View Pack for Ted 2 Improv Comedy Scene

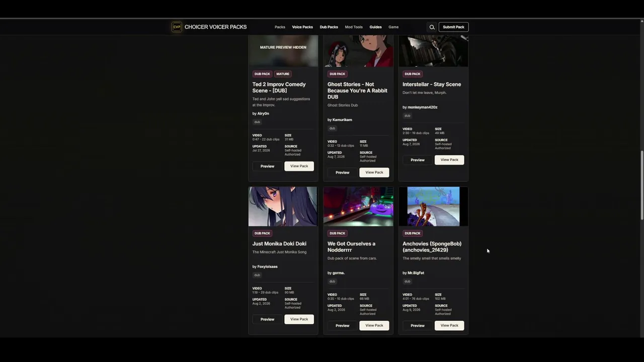[x=299, y=166]
